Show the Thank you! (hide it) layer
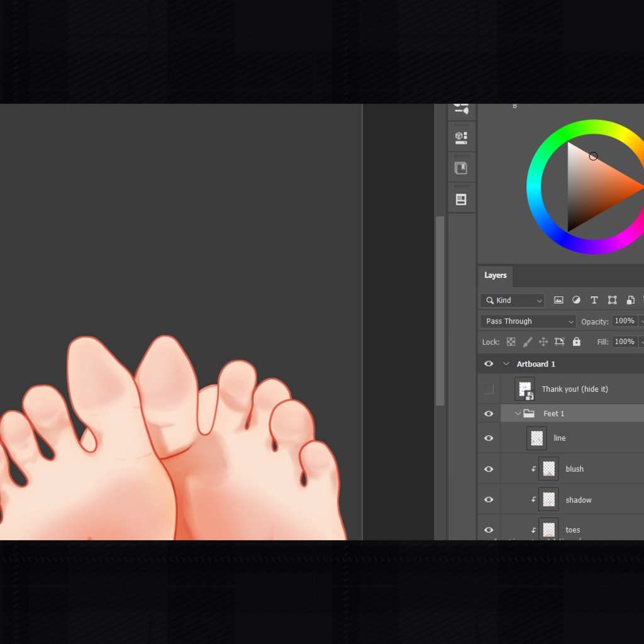Image resolution: width=644 pixels, height=644 pixels. (x=489, y=389)
